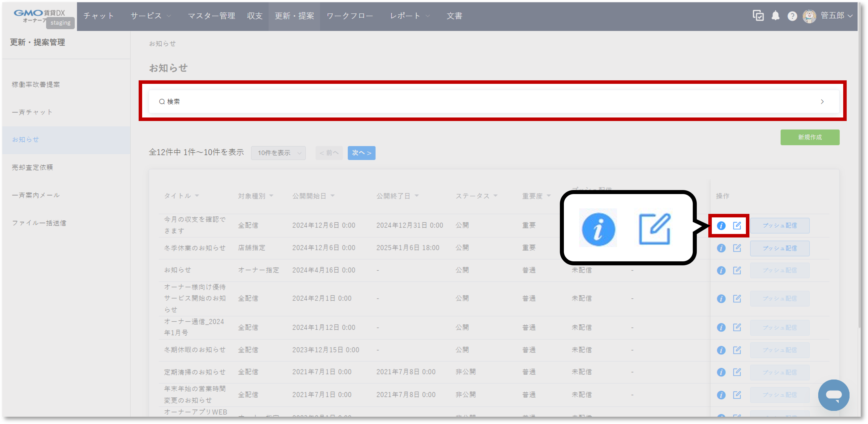Open info icon for 定期清掃のお知らせ row
Screen dimensions: 868x424
721,372
